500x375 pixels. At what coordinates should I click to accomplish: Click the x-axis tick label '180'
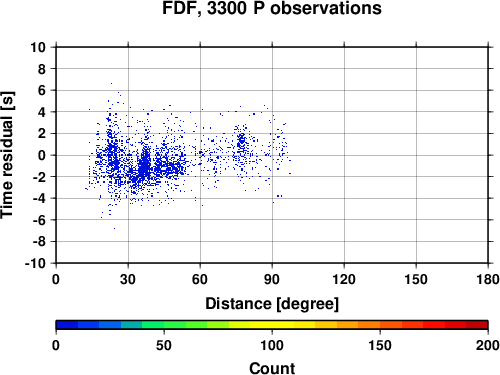(x=488, y=279)
